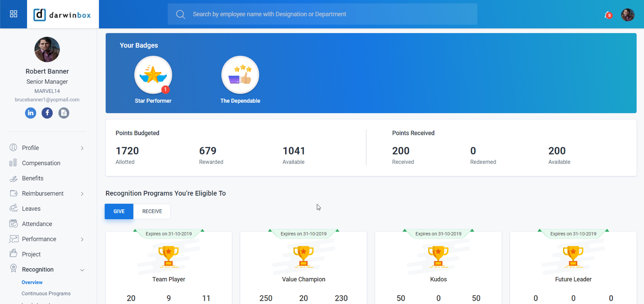Viewport: 644px width, 304px height.
Task: Click the Star Performer badge
Action: coord(153,75)
